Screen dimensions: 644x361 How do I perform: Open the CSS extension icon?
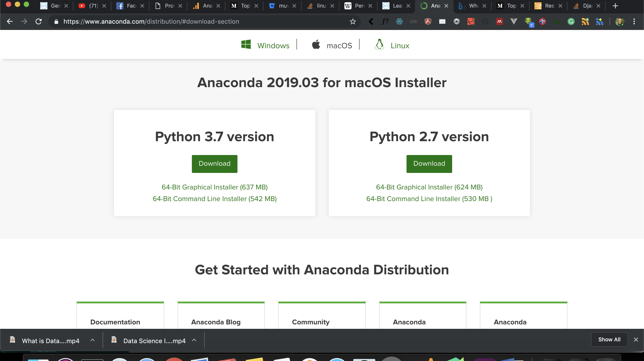pyautogui.click(x=413, y=21)
